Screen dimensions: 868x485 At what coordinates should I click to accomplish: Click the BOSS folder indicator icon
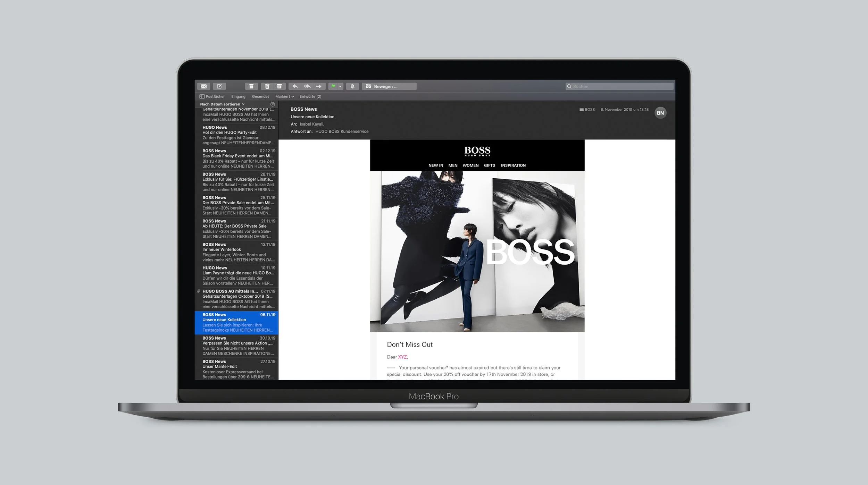(582, 110)
